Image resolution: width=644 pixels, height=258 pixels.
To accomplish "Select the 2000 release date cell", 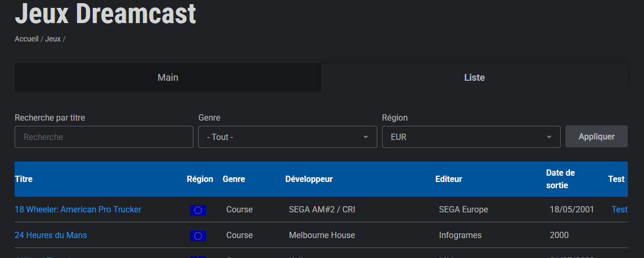I will click(x=559, y=235).
